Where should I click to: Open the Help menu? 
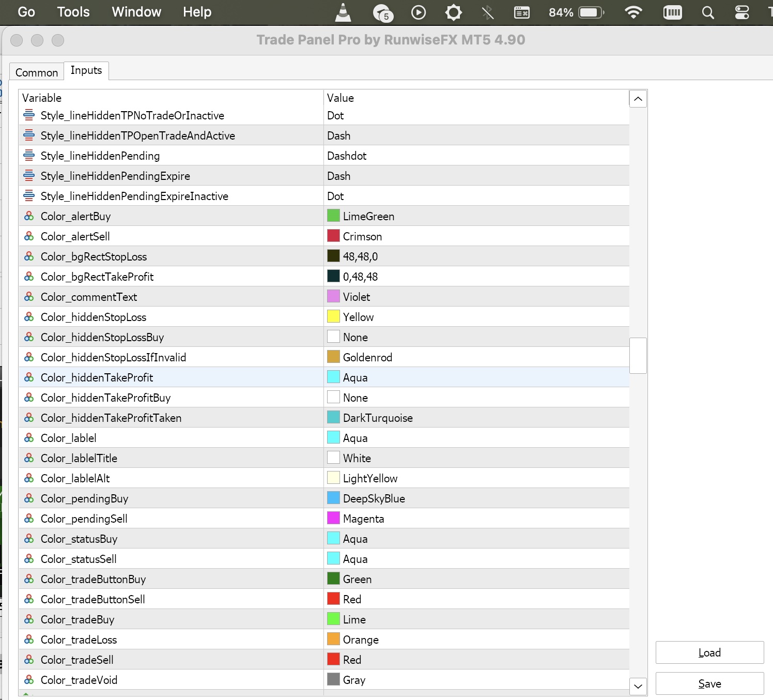coord(197,12)
